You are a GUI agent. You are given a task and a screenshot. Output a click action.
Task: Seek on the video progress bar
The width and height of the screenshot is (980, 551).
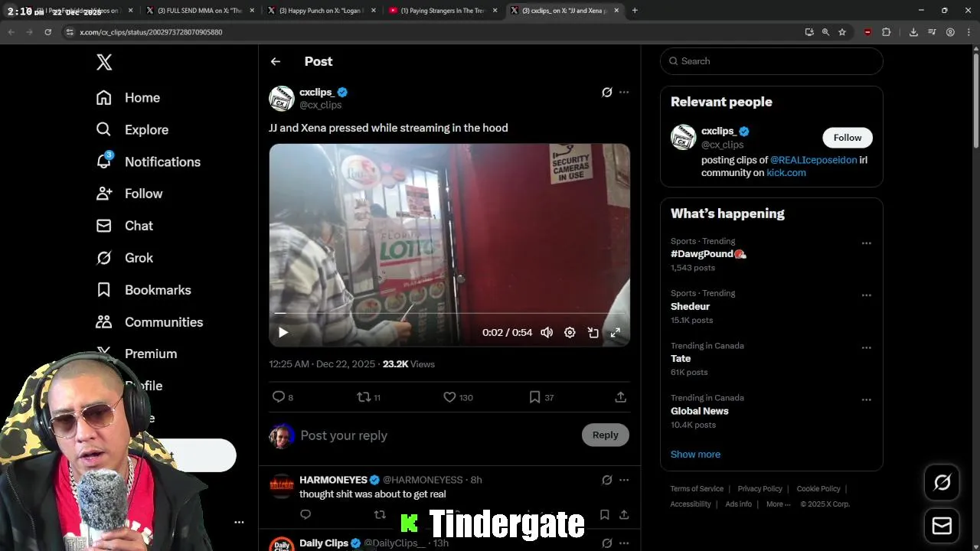coord(449,313)
